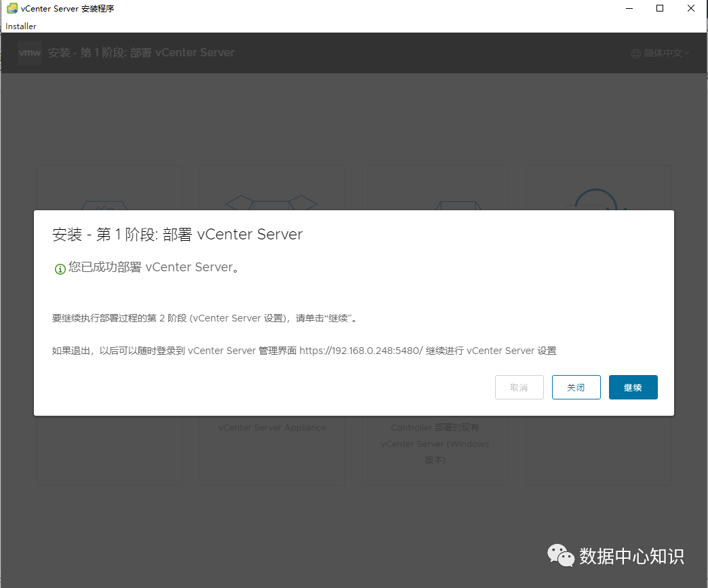Click the dimmed vCenter Server Appliance card label
The width and height of the screenshot is (708, 588).
point(272,427)
